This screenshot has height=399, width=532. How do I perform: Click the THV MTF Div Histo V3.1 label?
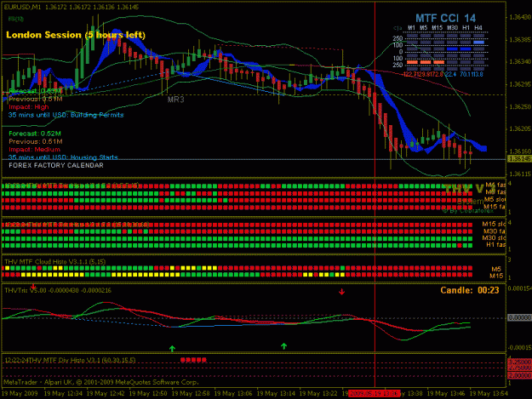pyautogui.click(x=70, y=361)
